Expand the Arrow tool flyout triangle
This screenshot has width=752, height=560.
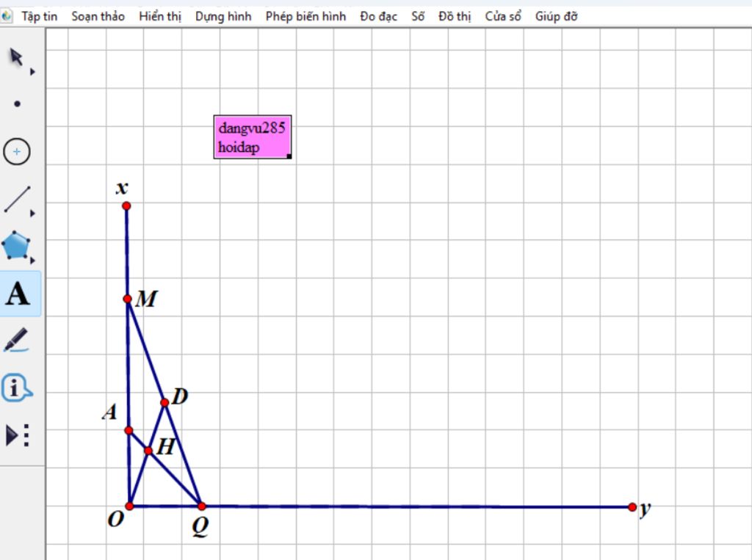click(32, 72)
